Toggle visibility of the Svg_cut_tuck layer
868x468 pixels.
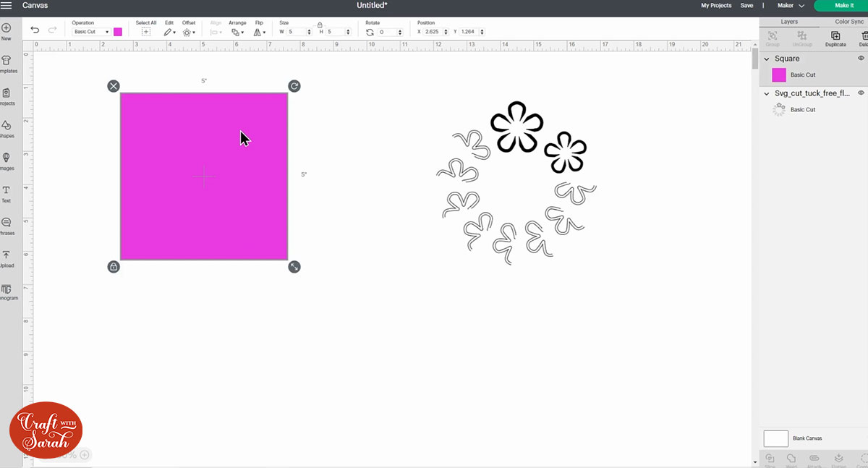pos(860,93)
